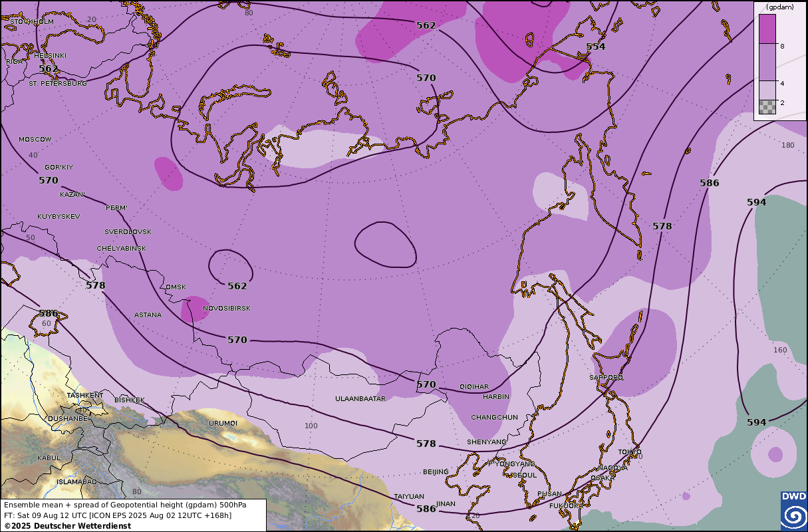Click the ISLAMABAD city label

pos(77,481)
